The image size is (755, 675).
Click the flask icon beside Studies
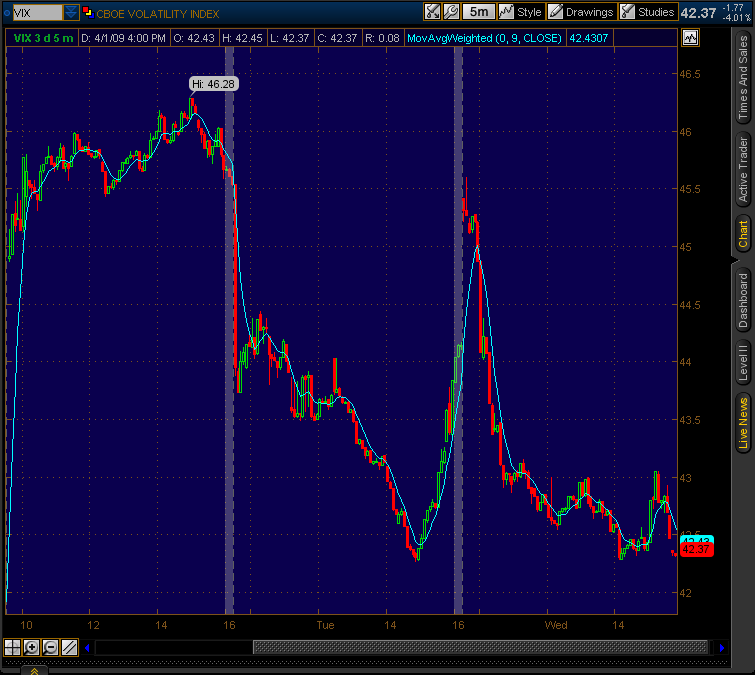[x=627, y=12]
